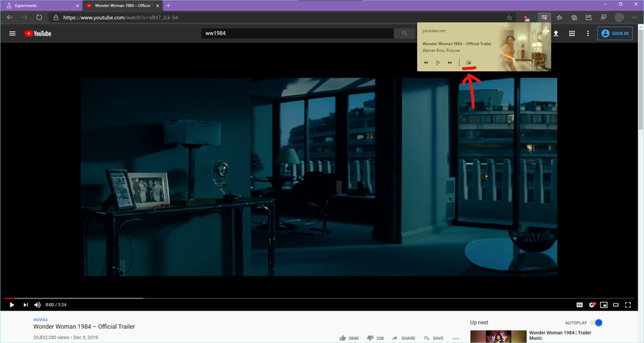Viewport: 644px width, 343px height.
Task: Open the Favorites list icon
Action: [x=559, y=17]
